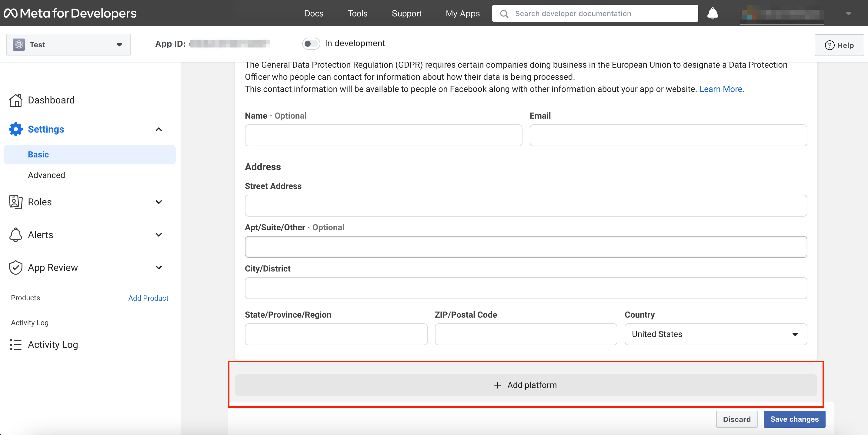Viewport: 868px width, 435px height.
Task: Click the Meta for Developers logo
Action: 70,13
